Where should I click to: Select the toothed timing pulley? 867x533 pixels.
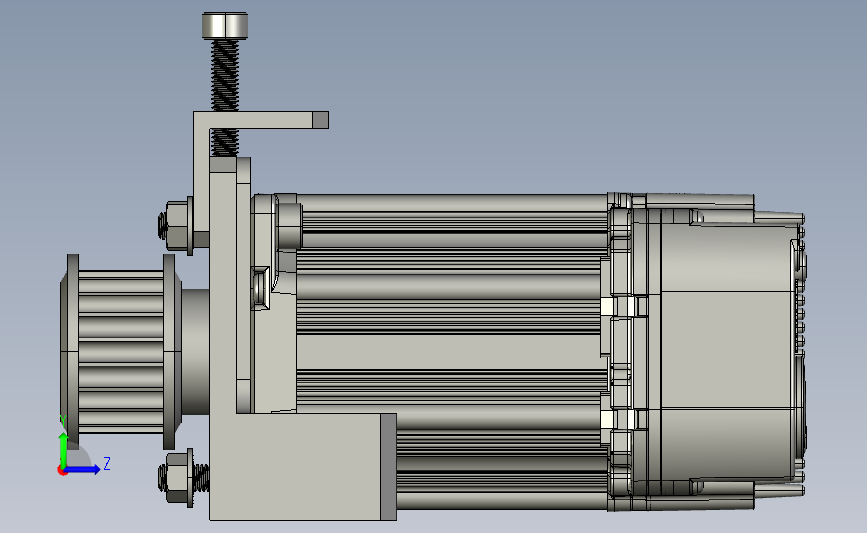121,352
